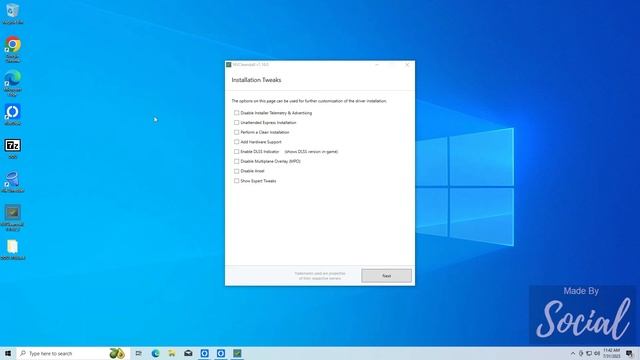This screenshot has width=640, height=360.
Task: Minimize the NVCleanstall window
Action: [x=377, y=64]
